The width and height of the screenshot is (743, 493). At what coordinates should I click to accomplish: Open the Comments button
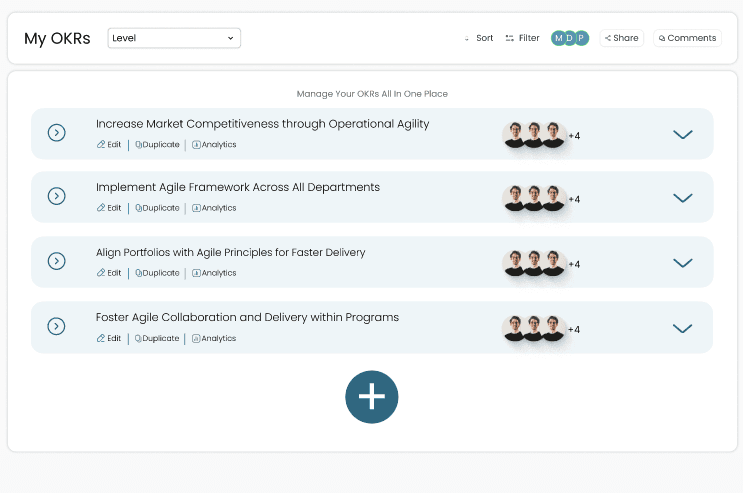click(687, 38)
